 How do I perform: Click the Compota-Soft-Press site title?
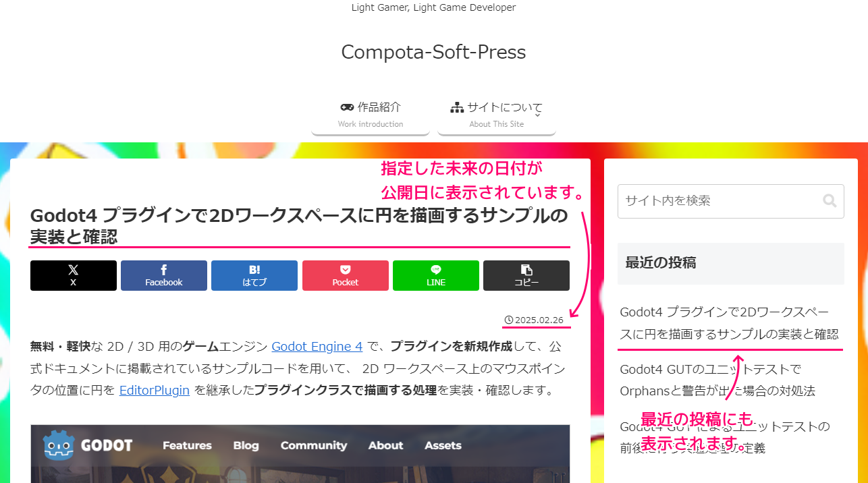pos(433,52)
